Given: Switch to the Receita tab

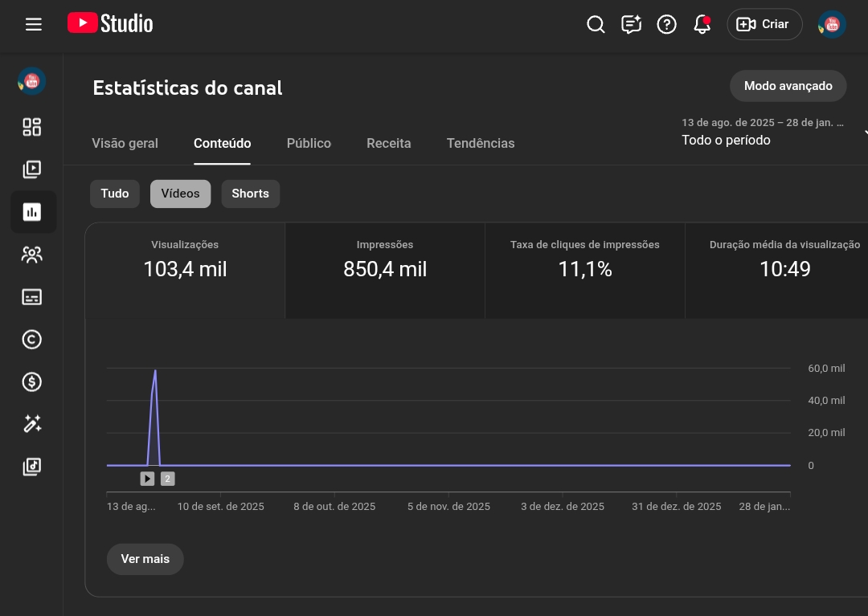Looking at the screenshot, I should pos(388,144).
